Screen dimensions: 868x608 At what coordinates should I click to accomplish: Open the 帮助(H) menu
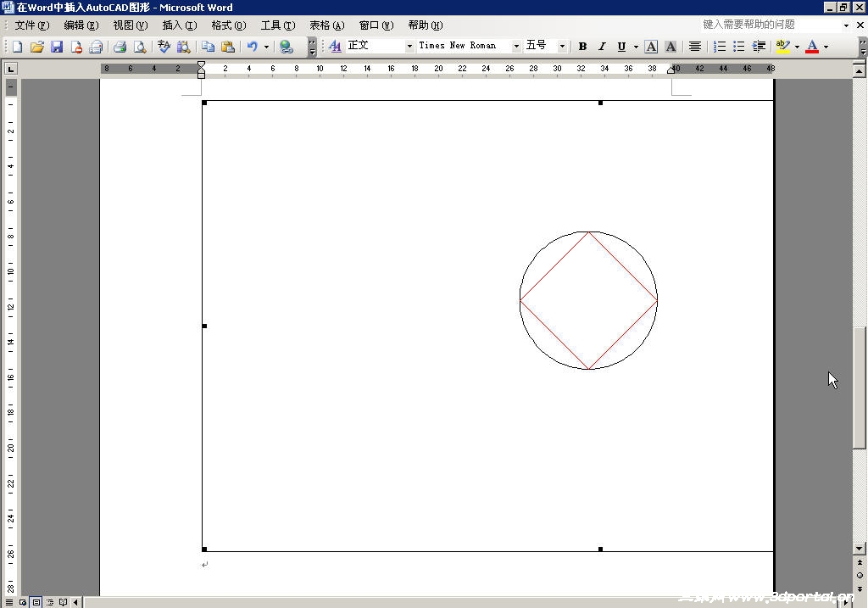pos(426,25)
